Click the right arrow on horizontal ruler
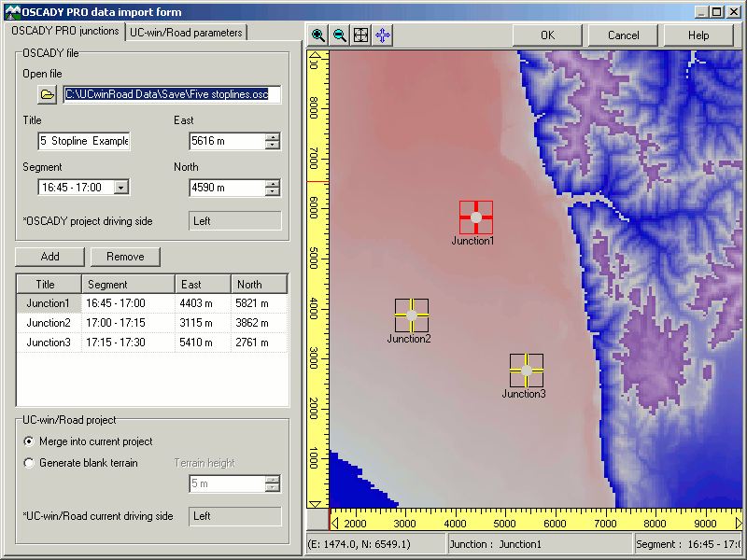747x560 pixels. 739,524
